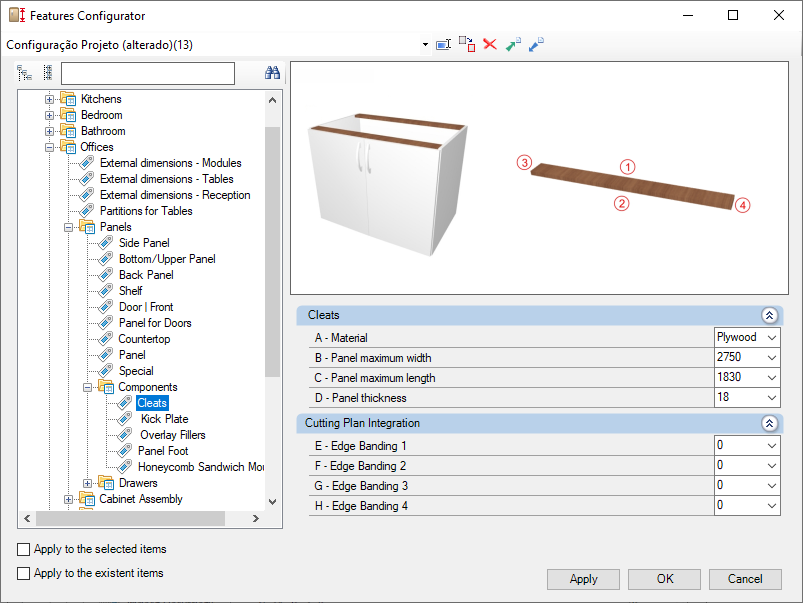This screenshot has width=812, height=613.
Task: Click the tag icon beside Panel Foot
Action: 125,450
